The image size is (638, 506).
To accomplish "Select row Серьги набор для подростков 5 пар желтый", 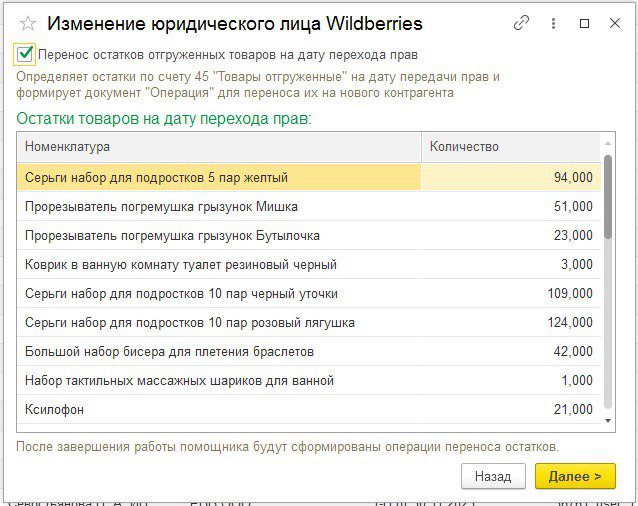I will [218, 177].
